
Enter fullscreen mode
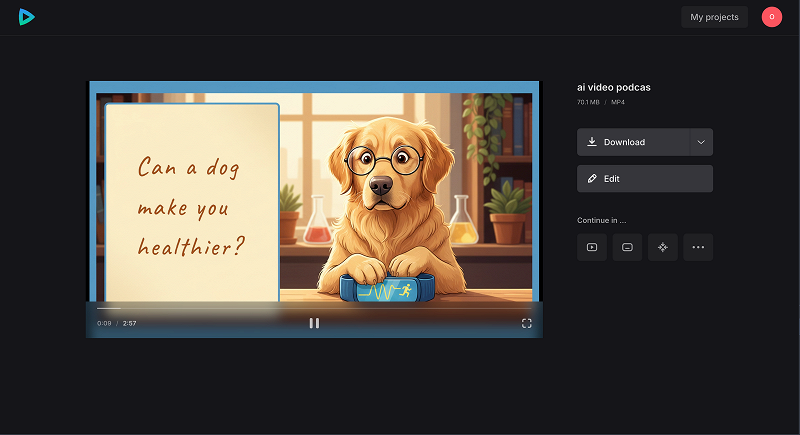(527, 323)
